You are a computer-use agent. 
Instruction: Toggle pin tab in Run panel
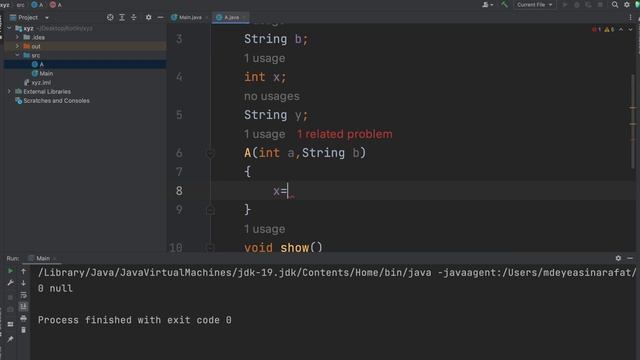[11, 339]
